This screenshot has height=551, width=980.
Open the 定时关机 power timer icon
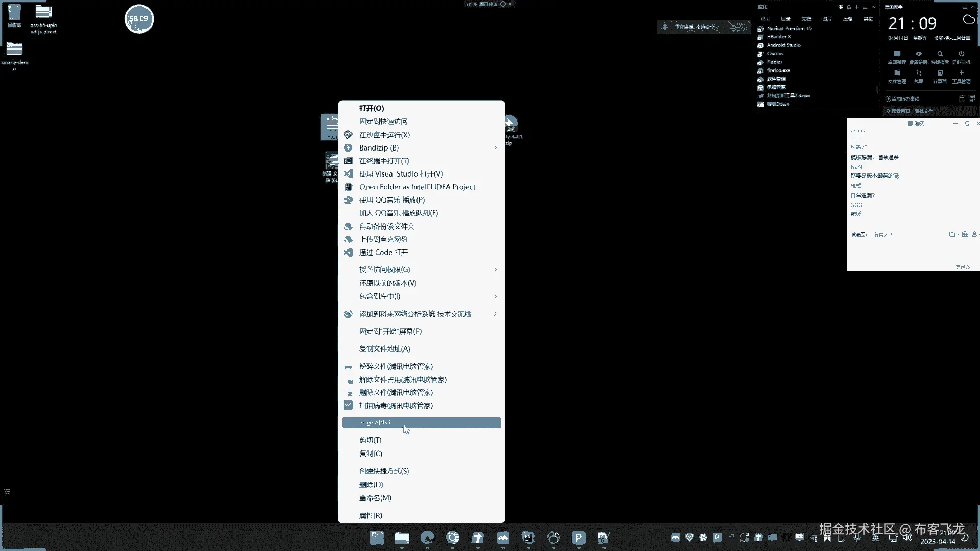pyautogui.click(x=961, y=54)
